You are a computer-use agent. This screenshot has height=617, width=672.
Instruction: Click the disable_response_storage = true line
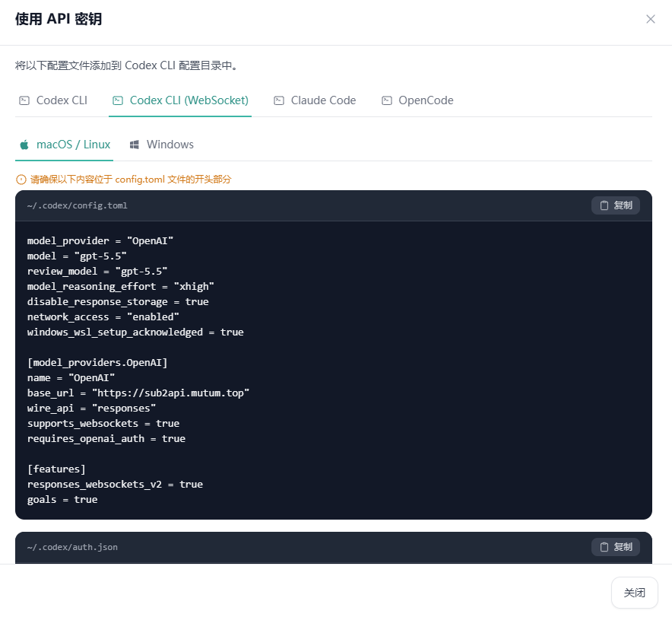pos(118,302)
